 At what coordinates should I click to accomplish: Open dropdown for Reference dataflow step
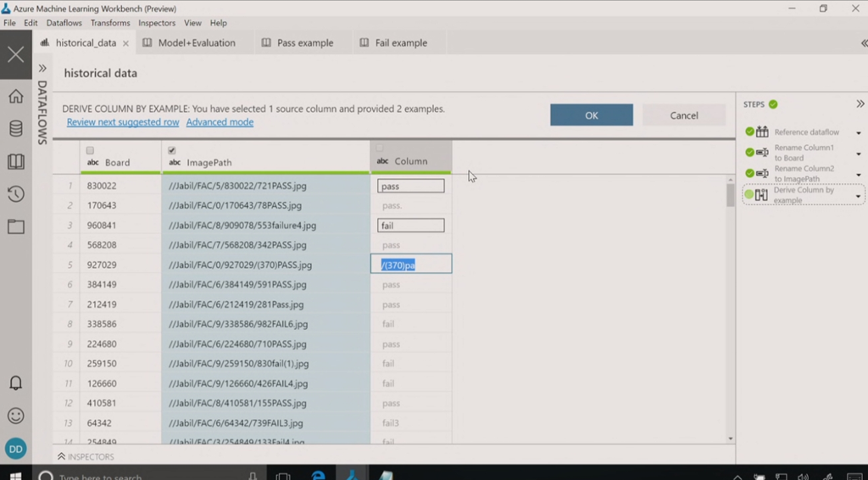858,133
